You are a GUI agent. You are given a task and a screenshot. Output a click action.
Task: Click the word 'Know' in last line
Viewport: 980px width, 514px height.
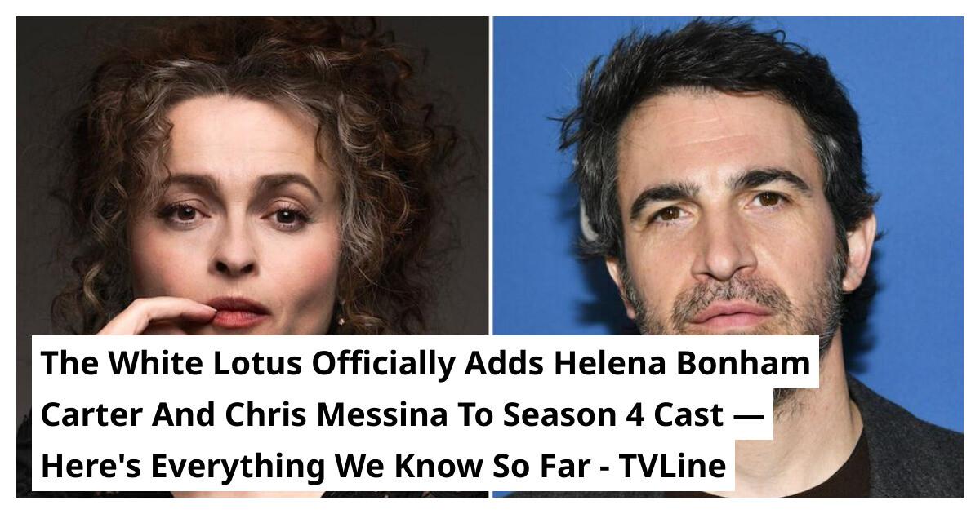coord(429,467)
